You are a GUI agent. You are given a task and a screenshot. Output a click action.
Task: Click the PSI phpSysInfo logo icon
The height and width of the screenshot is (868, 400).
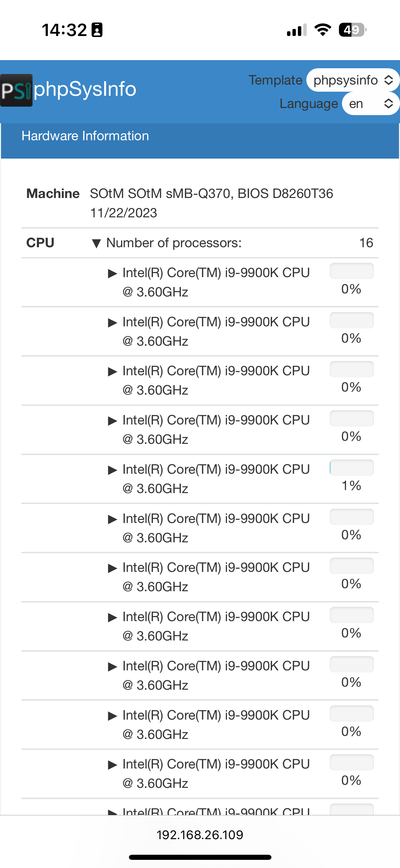[x=16, y=90]
